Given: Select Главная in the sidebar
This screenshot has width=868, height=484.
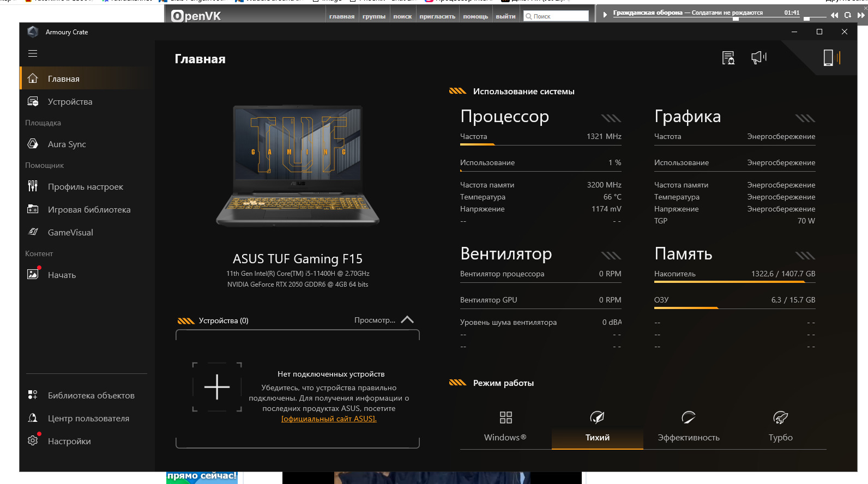Looking at the screenshot, I should (x=87, y=78).
